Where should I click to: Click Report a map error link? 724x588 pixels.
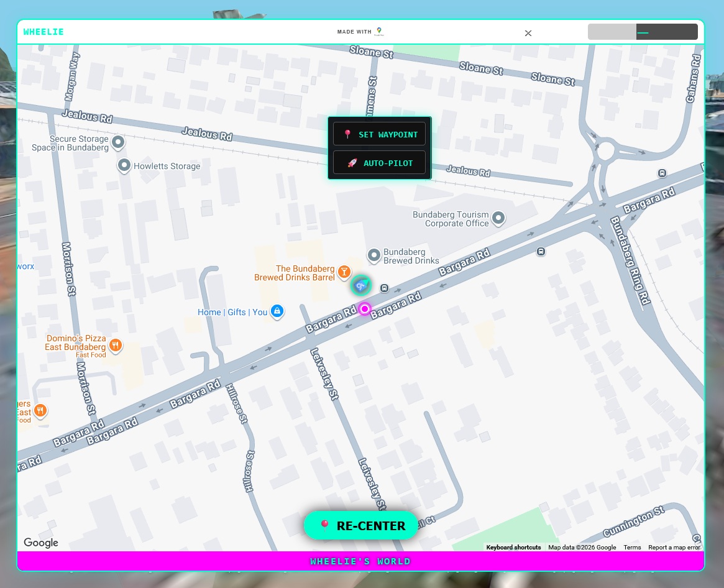pos(674,547)
